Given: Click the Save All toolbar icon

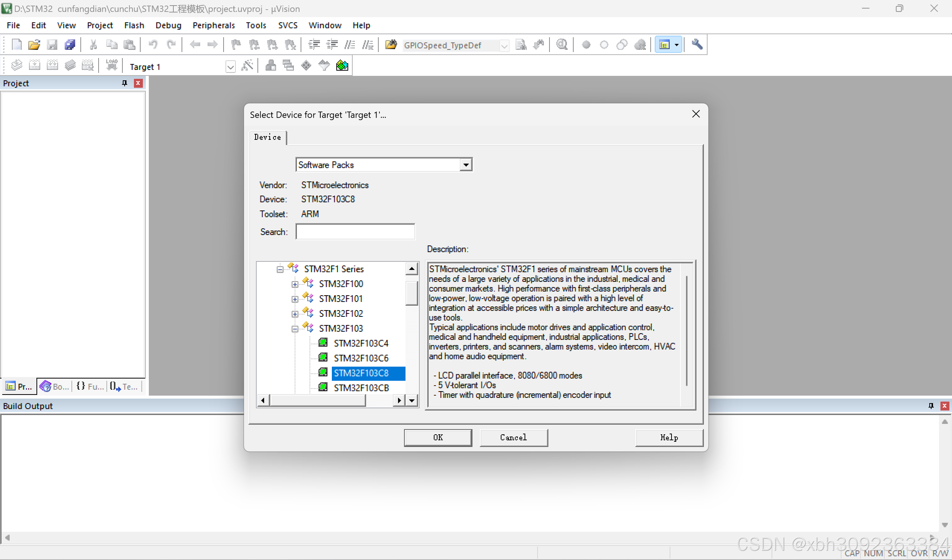Looking at the screenshot, I should [x=70, y=45].
